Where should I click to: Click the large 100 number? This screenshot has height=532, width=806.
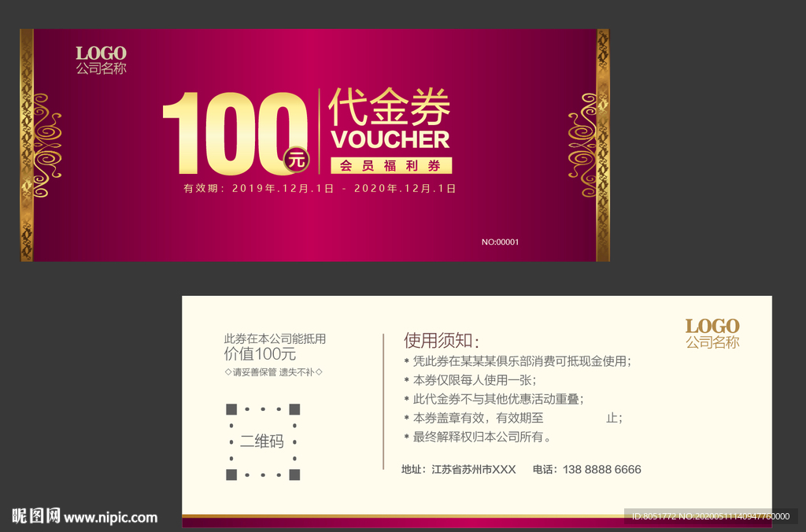tap(235, 134)
